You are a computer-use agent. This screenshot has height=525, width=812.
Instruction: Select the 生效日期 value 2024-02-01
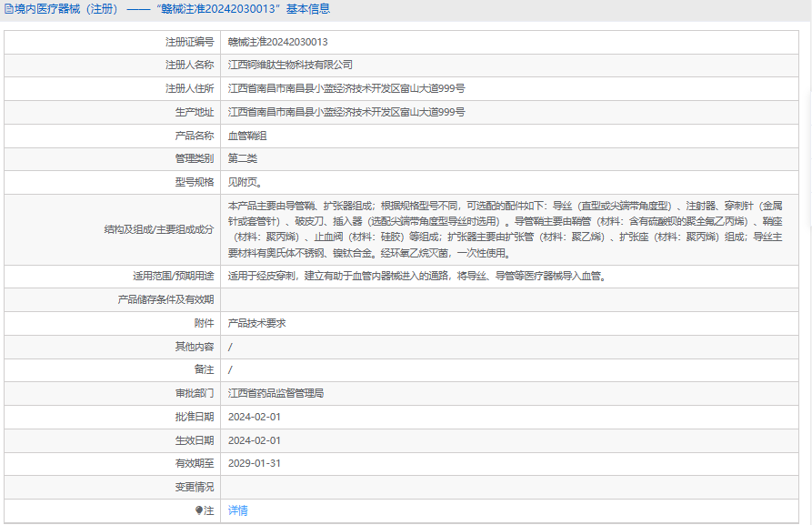pyautogui.click(x=255, y=440)
